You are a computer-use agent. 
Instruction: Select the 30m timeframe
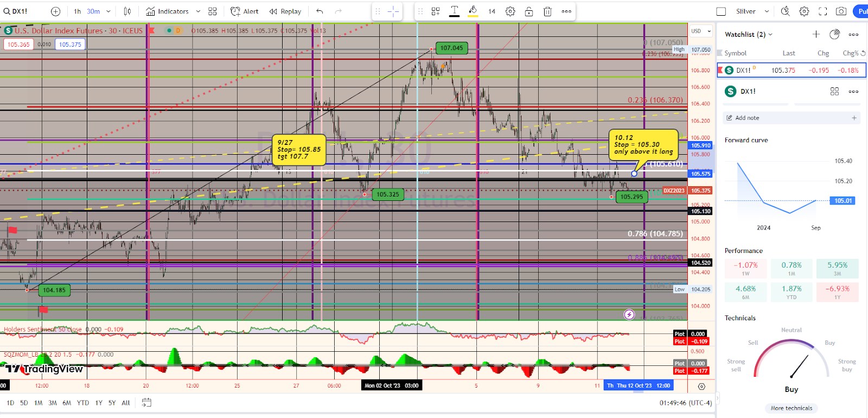[93, 11]
